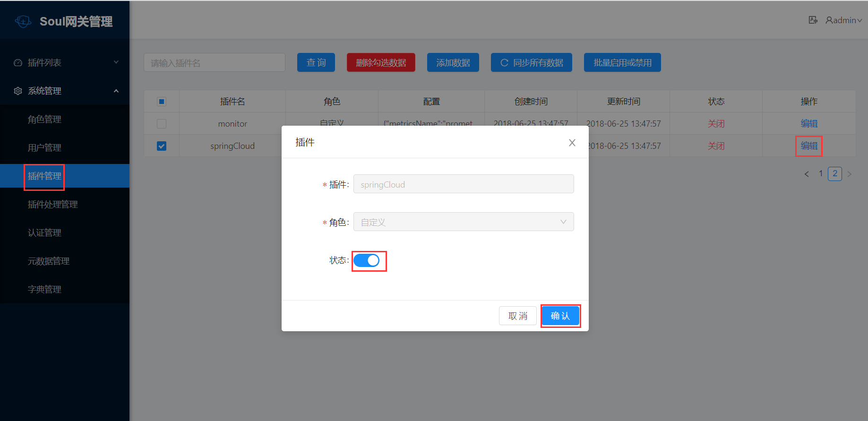Viewport: 868px width, 421px height.
Task: Click the monitor plugin name cell
Action: click(x=232, y=123)
